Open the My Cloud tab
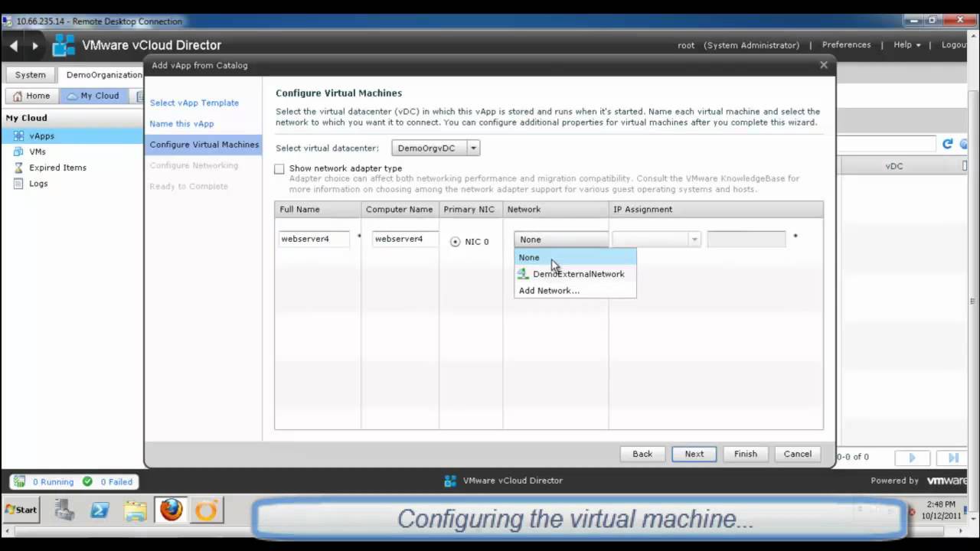Image resolution: width=980 pixels, height=551 pixels. 93,96
